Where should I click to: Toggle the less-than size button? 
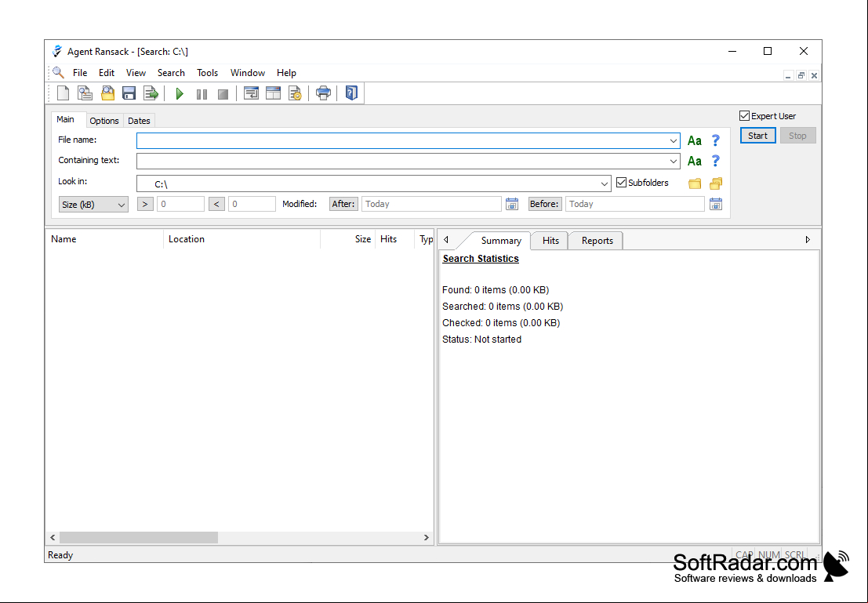[216, 204]
